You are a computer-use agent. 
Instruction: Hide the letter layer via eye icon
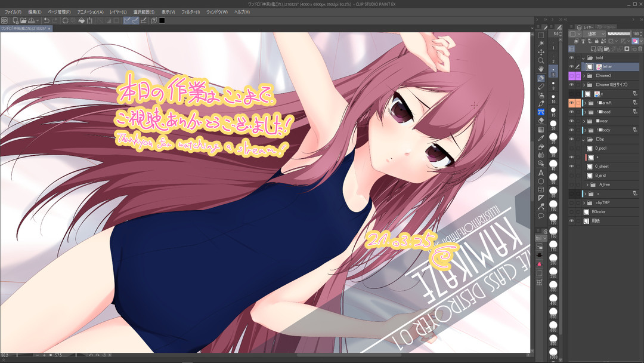[x=571, y=67]
